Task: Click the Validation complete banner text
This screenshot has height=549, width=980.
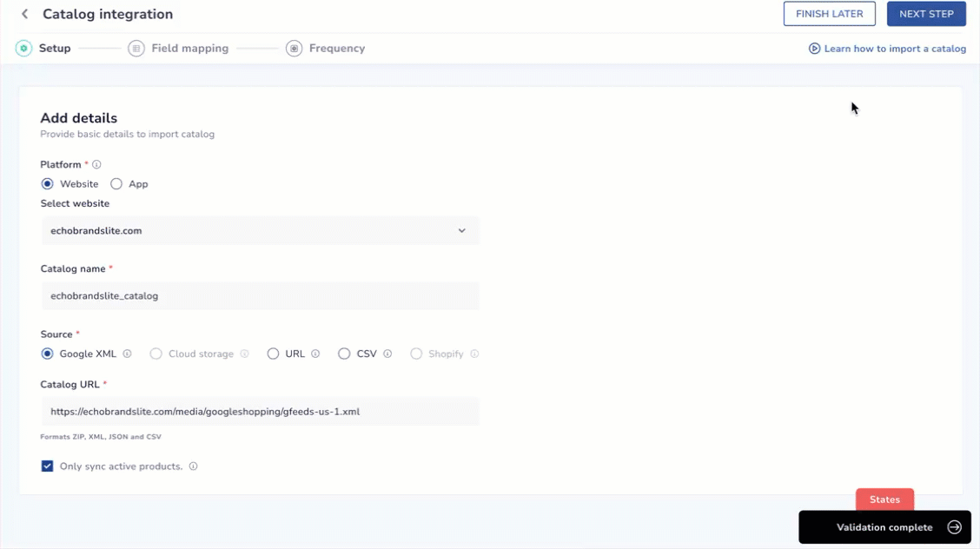Action: tap(884, 527)
